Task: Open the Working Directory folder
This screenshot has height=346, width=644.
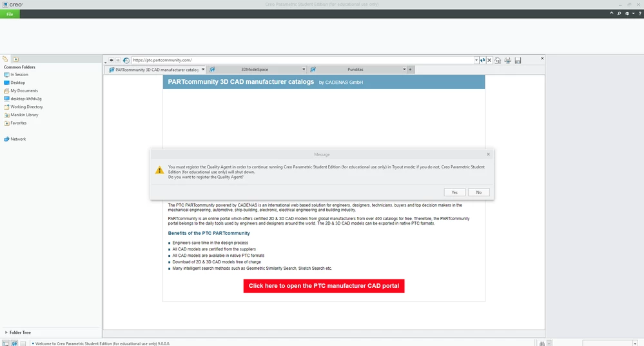Action: (x=23, y=107)
